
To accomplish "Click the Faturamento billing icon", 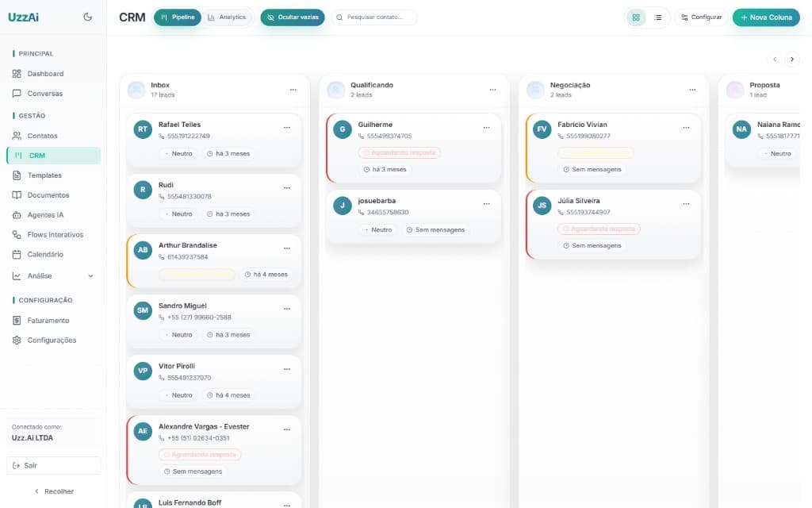I will (x=17, y=321).
